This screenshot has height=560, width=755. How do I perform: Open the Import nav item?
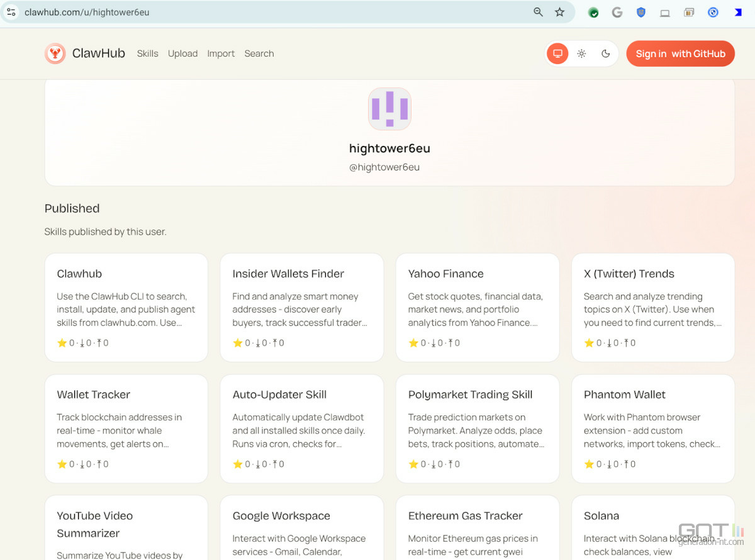point(221,53)
